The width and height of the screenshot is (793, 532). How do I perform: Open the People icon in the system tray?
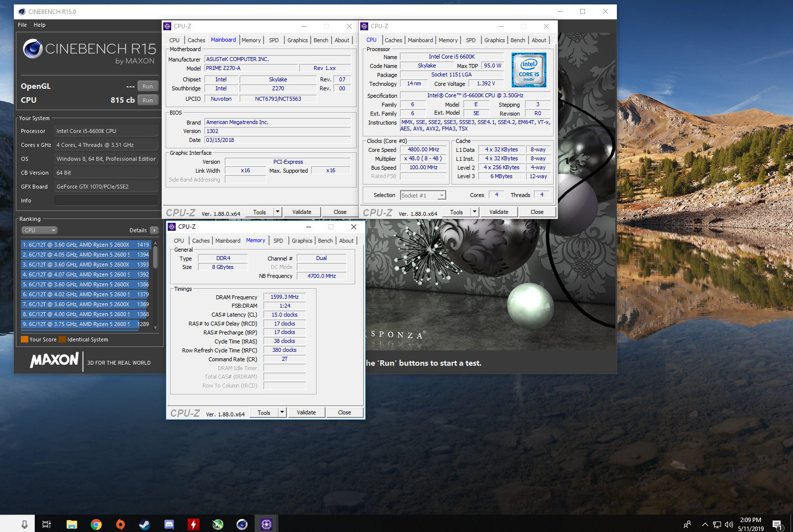(x=687, y=524)
